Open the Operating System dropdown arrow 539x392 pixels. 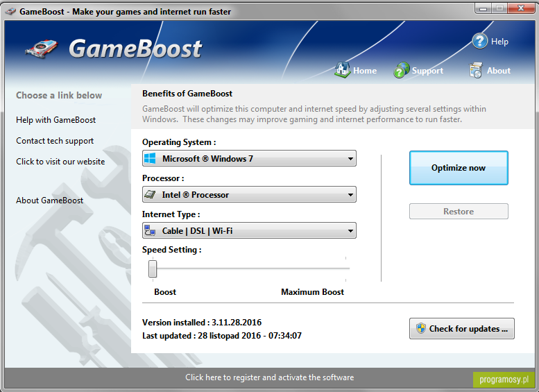(350, 159)
